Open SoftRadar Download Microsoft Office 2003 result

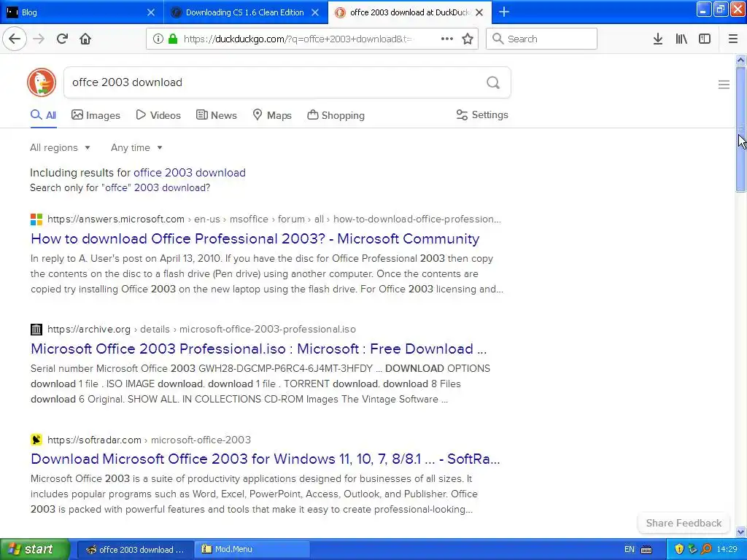point(266,459)
